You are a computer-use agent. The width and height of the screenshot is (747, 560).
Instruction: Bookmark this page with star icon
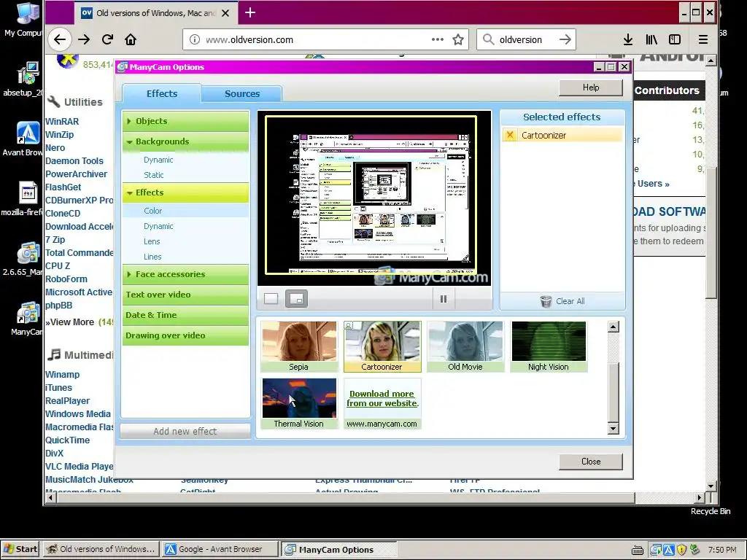pyautogui.click(x=458, y=39)
